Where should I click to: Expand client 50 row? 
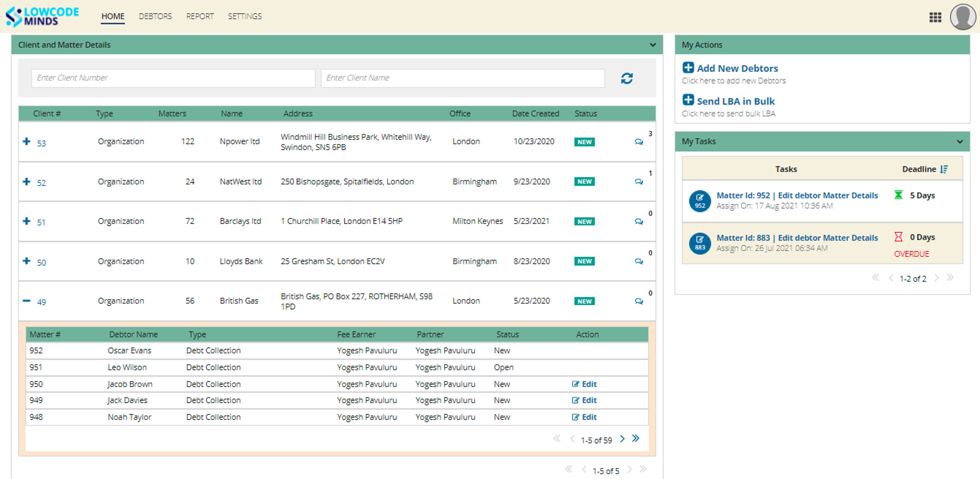point(27,261)
